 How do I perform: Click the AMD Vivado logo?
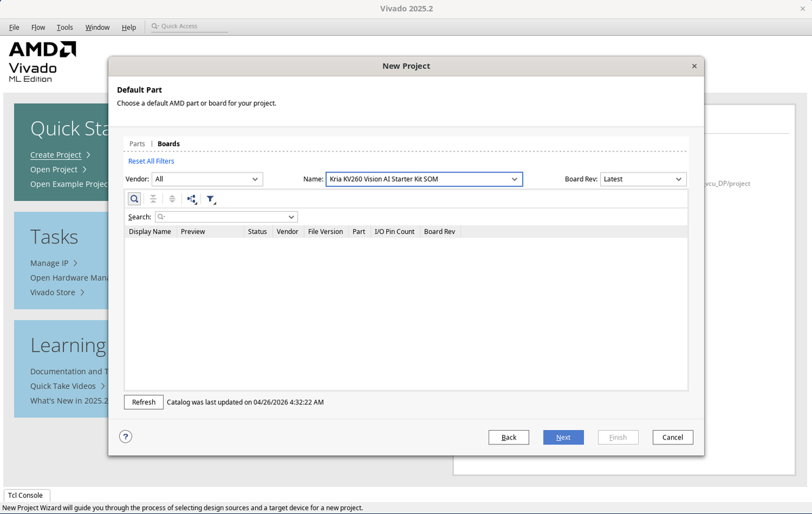42,62
